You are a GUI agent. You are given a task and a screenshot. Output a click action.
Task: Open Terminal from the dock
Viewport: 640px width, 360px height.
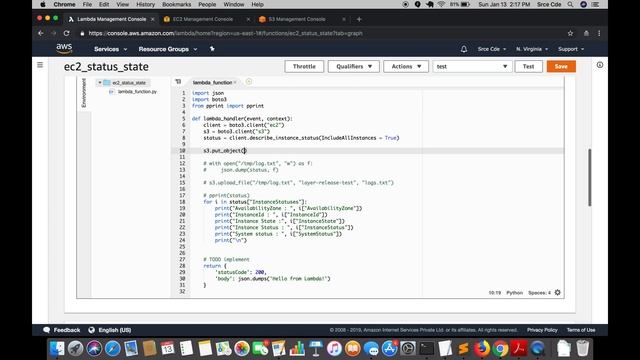427,348
